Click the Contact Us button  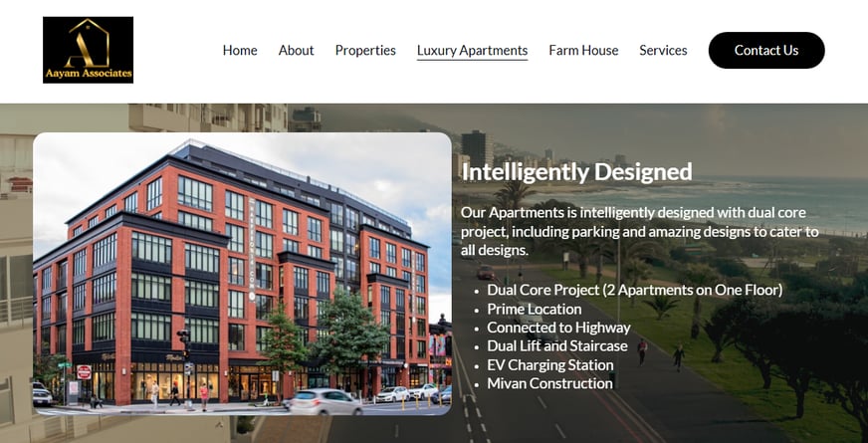[x=766, y=51]
